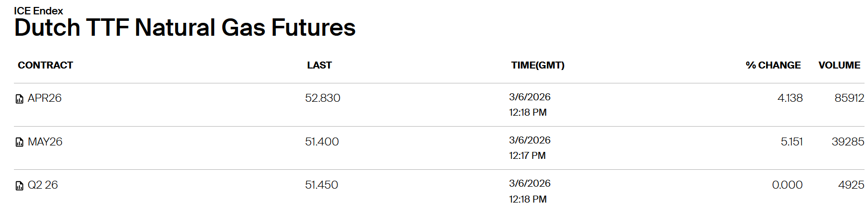Click the MAY26 percent change 5.151
This screenshot has width=868, height=209.
pos(791,142)
